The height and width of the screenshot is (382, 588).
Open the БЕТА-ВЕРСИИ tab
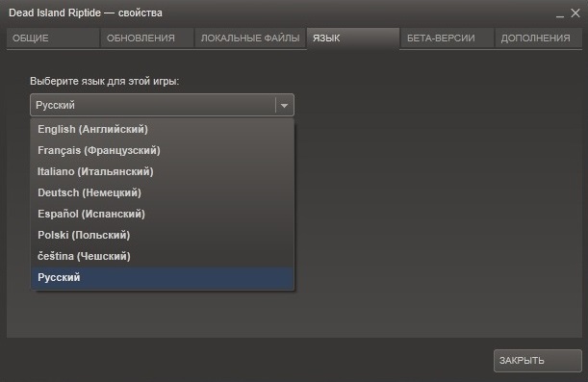pyautogui.click(x=447, y=38)
